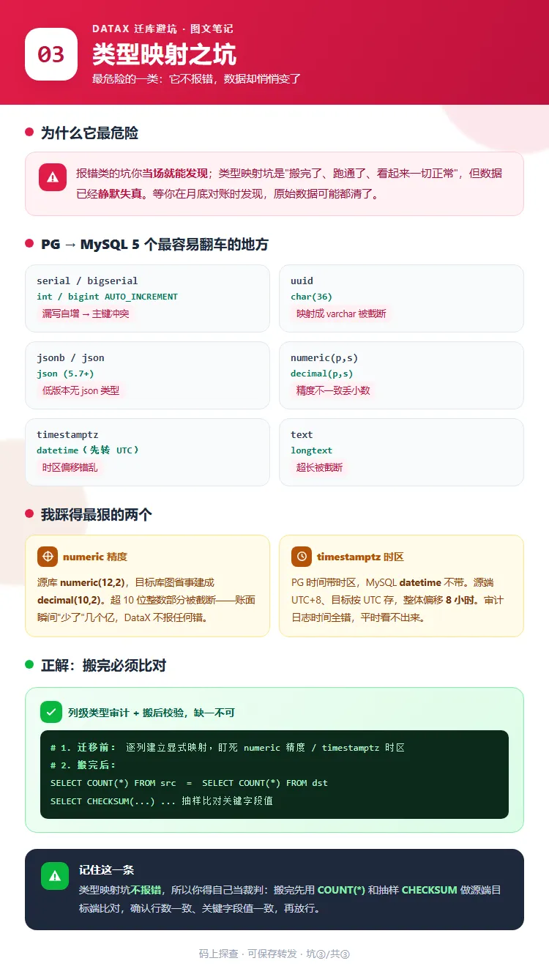The width and height of the screenshot is (549, 980).
Task: Click the 03 number badge
Action: tap(51, 54)
